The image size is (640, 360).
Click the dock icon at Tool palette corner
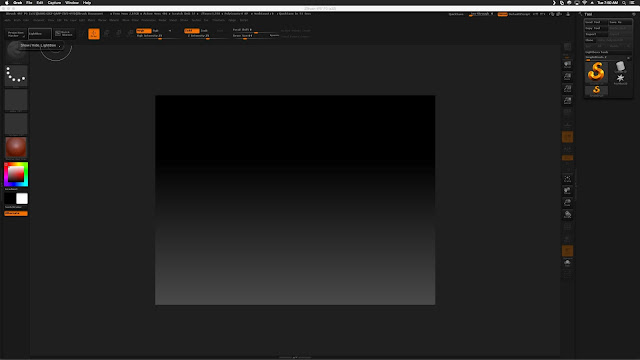click(x=633, y=14)
